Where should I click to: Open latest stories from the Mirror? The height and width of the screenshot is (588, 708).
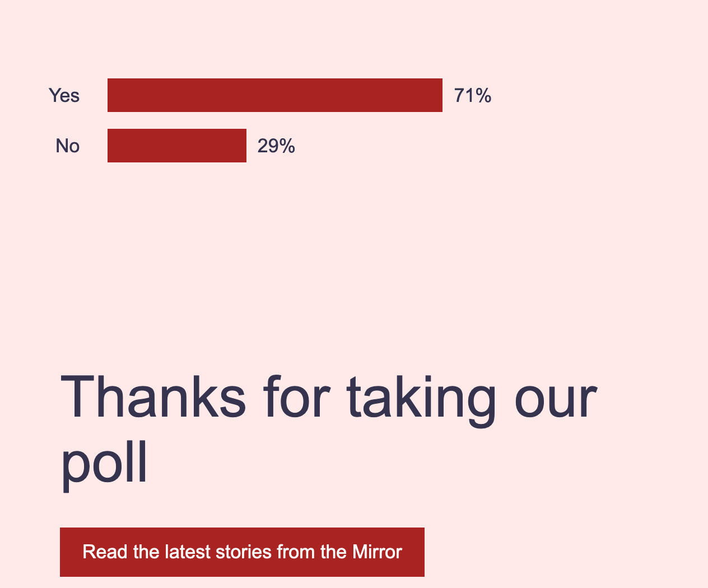pyautogui.click(x=242, y=552)
